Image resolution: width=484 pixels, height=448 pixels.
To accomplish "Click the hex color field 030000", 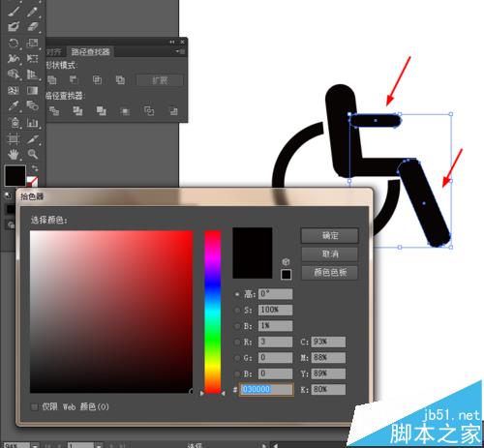I will [266, 389].
